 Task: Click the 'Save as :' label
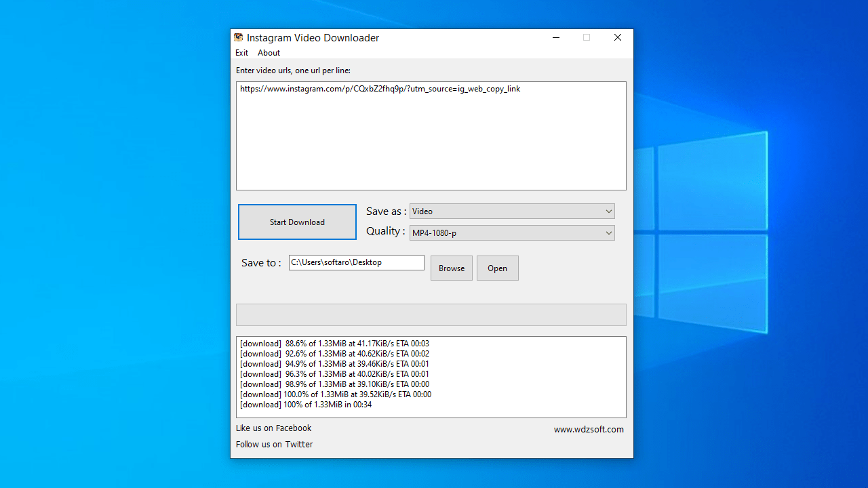387,211
